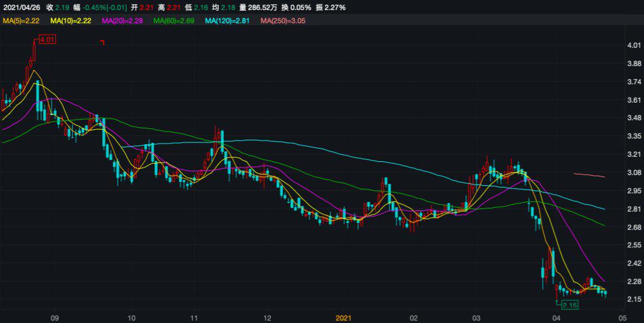The image size is (644, 323).
Task: Click the 3.88 price axis label
Action: click(634, 64)
